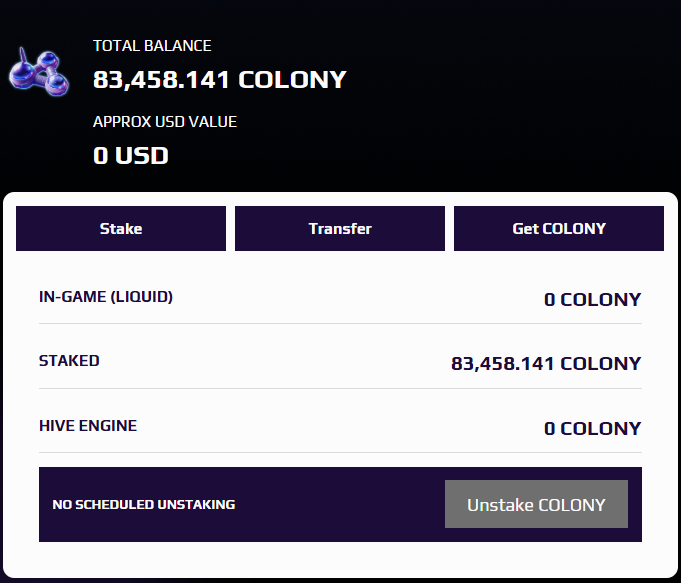
Task: Click the IN-GAME (LIQUID) label
Action: (106, 297)
